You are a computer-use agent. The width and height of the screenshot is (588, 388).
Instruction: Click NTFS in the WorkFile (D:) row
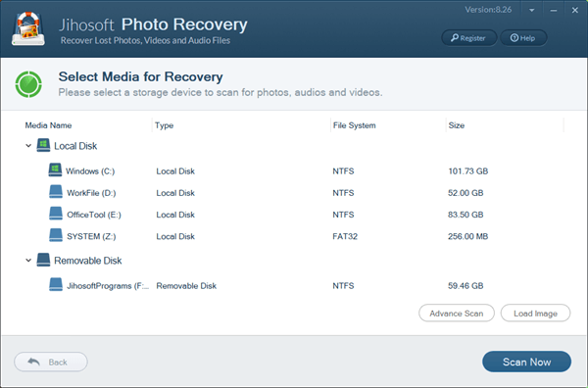pyautogui.click(x=343, y=193)
